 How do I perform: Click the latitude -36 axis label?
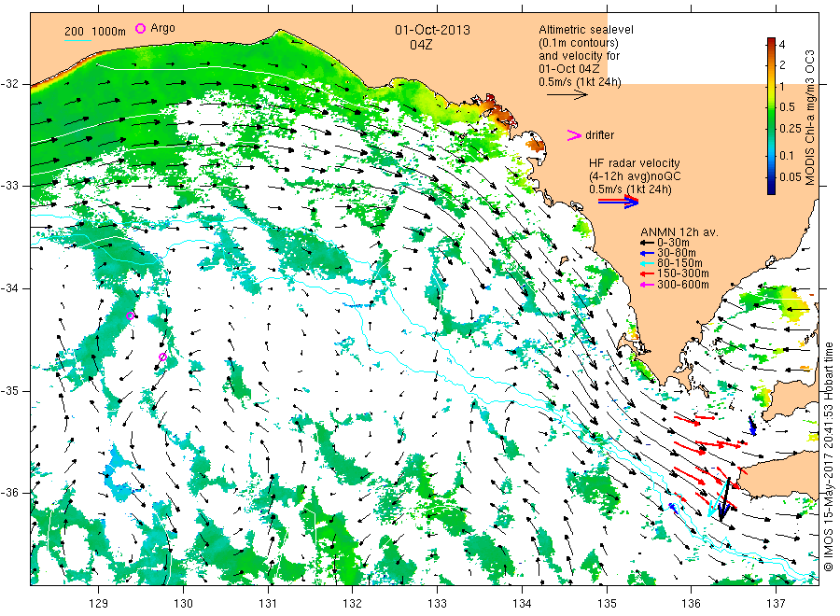pos(9,493)
